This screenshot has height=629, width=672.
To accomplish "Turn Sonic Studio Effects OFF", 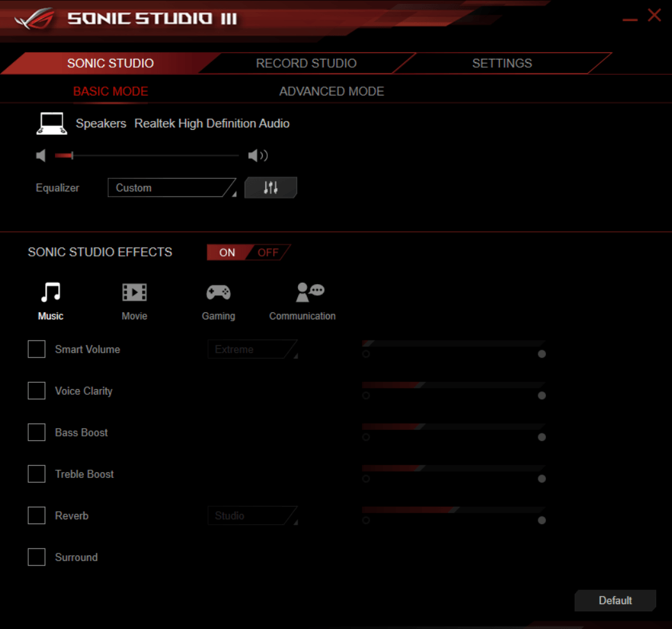I will [x=269, y=252].
